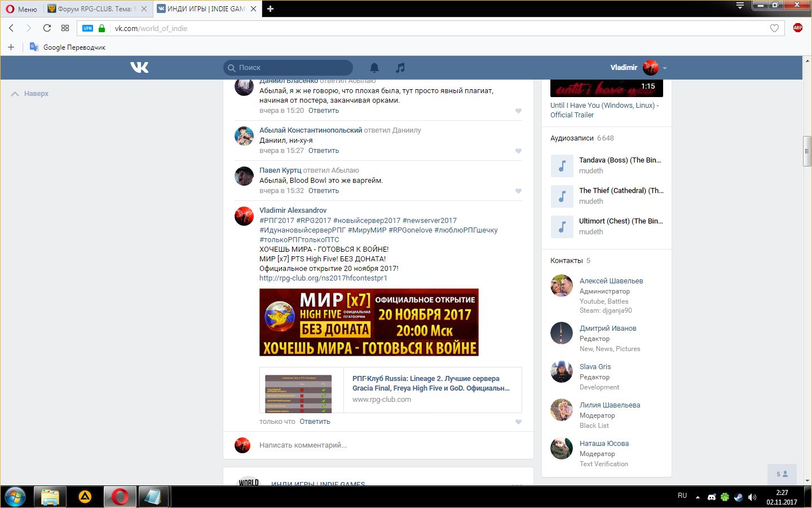Image resolution: width=812 pixels, height=508 pixels.
Task: Open the AdBlock Plus extension icon
Action: (x=797, y=28)
